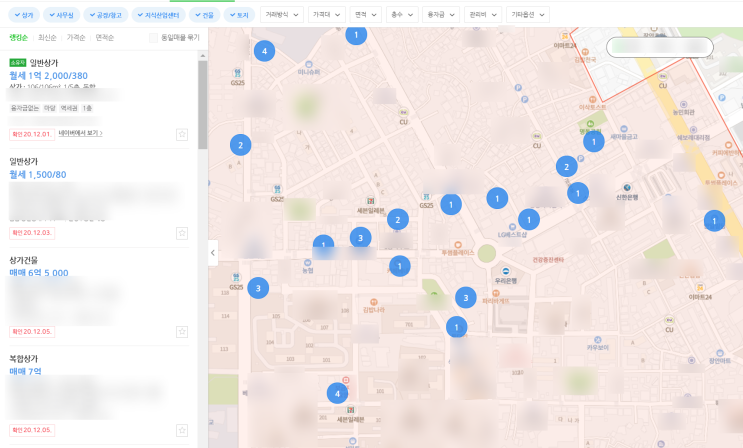The width and height of the screenshot is (743, 448).
Task: Click the listing scrollbar up arrow
Action: 203,55
